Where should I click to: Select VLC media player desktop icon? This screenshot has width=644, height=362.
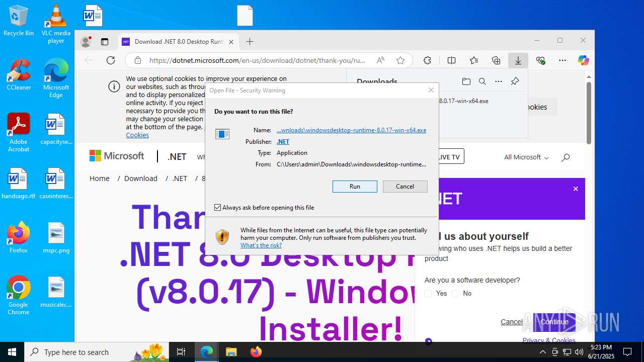(x=56, y=24)
